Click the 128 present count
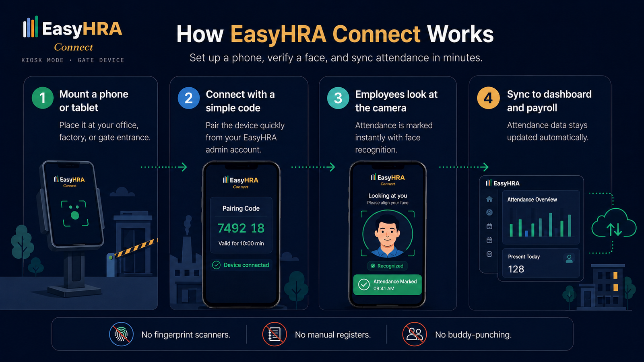The height and width of the screenshot is (362, 644). coord(516,269)
